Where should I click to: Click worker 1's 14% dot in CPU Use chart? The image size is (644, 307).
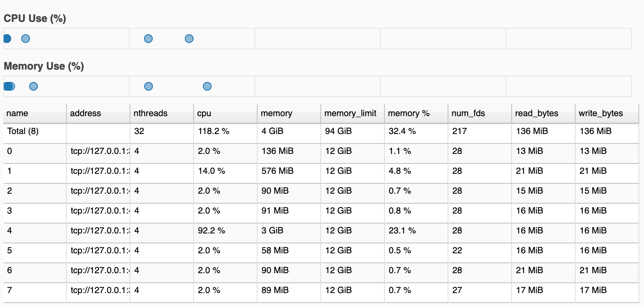click(x=25, y=39)
